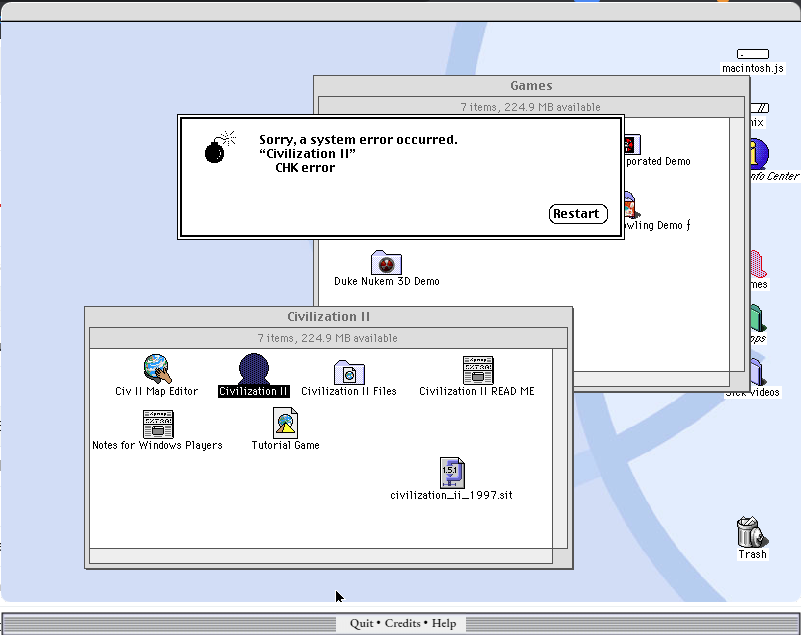The width and height of the screenshot is (801, 635).
Task: Select the Duke Nukem 3D Demo folder icon
Action: (x=386, y=263)
